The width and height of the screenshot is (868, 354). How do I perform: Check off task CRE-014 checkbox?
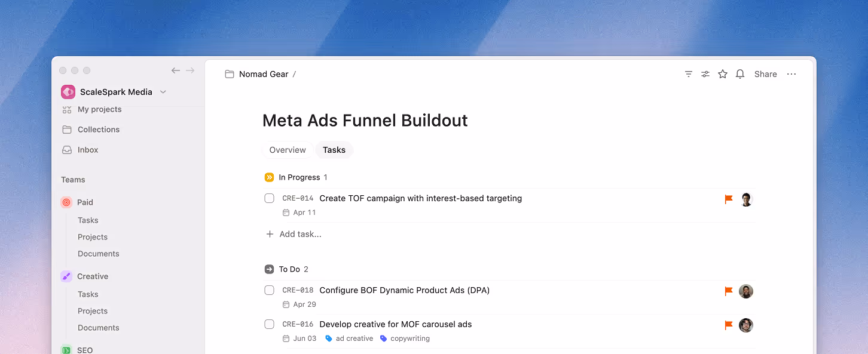point(270,198)
